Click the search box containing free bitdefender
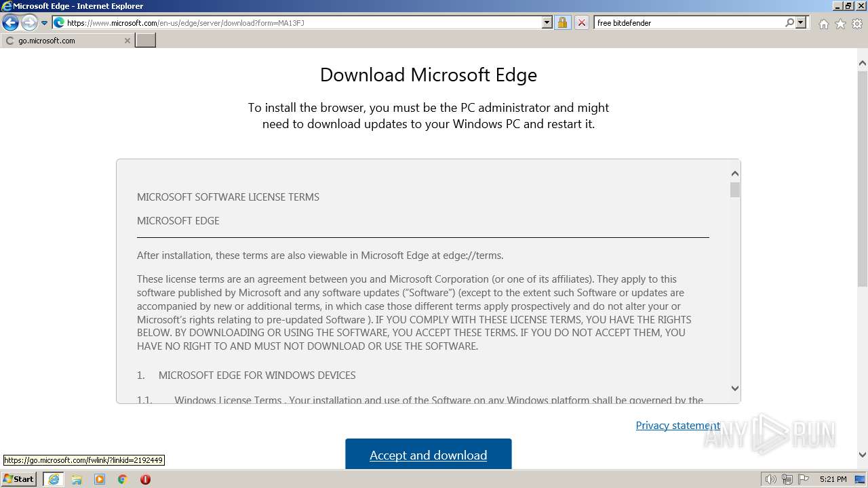Screen dimensions: 868x488 coord(689,22)
